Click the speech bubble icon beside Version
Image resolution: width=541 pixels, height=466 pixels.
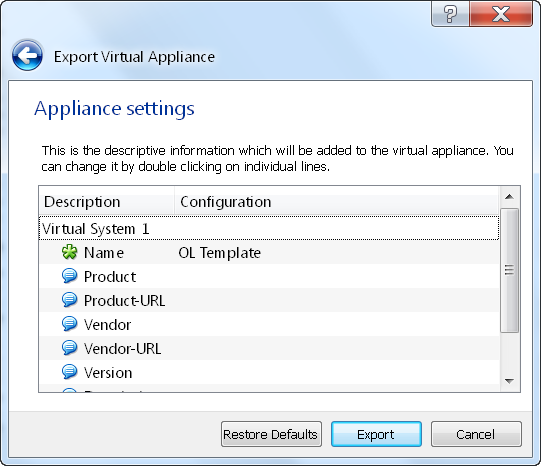point(69,372)
